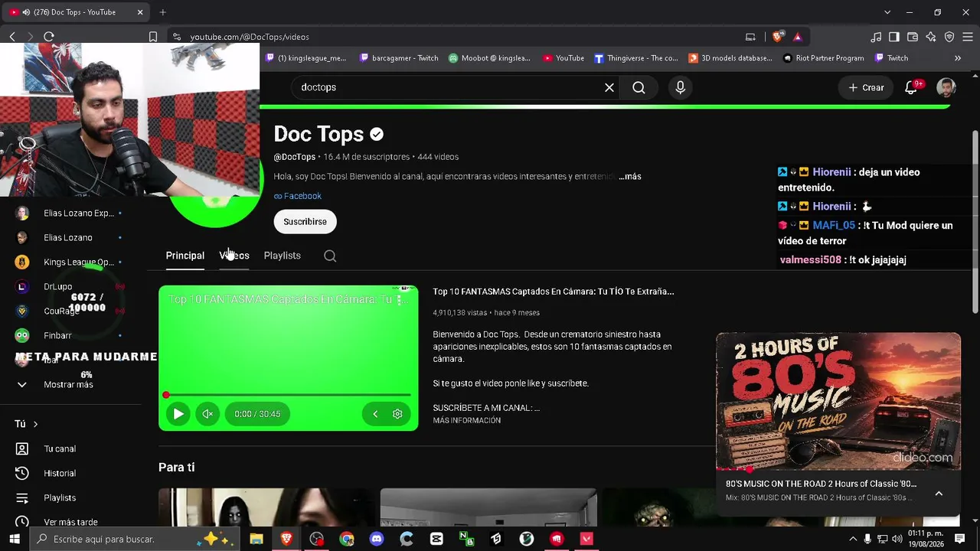
Task: Open the 80's Music mini player thumbnail
Action: [x=838, y=401]
